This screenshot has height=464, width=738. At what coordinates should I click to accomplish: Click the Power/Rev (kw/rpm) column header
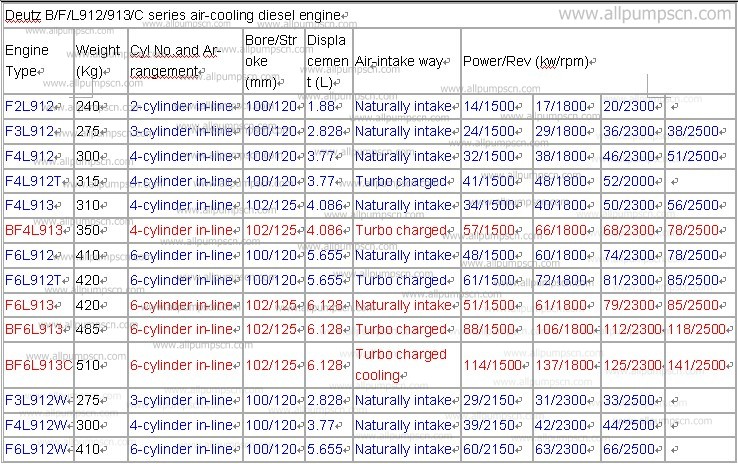(x=526, y=62)
